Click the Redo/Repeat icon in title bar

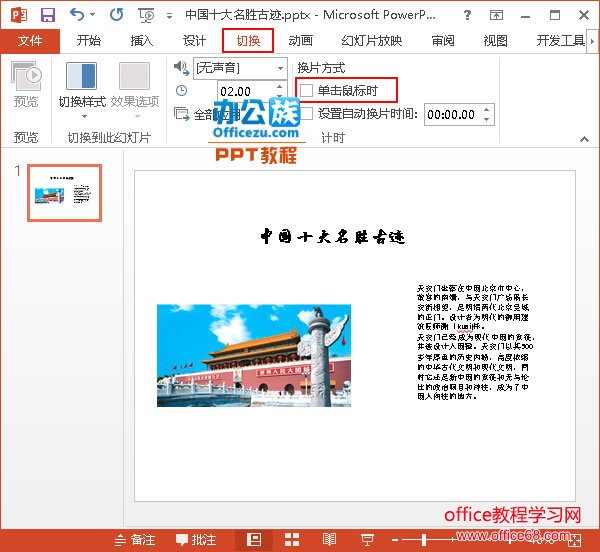tap(116, 16)
